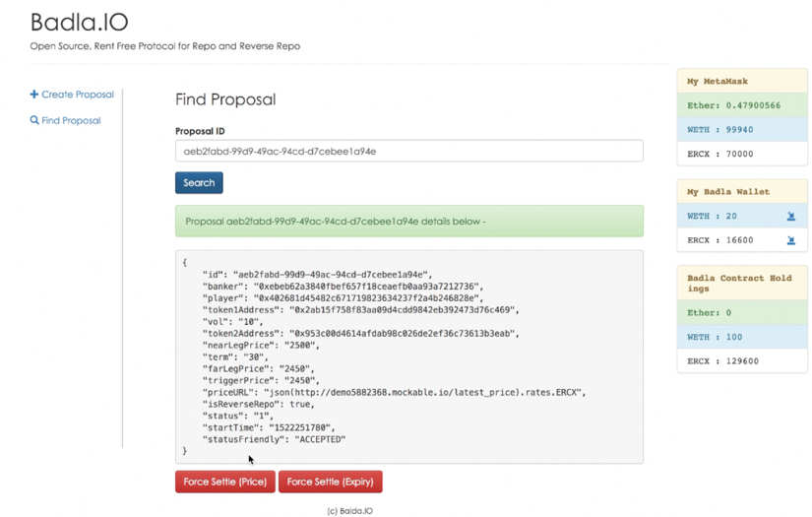
Task: Click the MetaMask ERCX 70000 row
Action: (x=741, y=154)
